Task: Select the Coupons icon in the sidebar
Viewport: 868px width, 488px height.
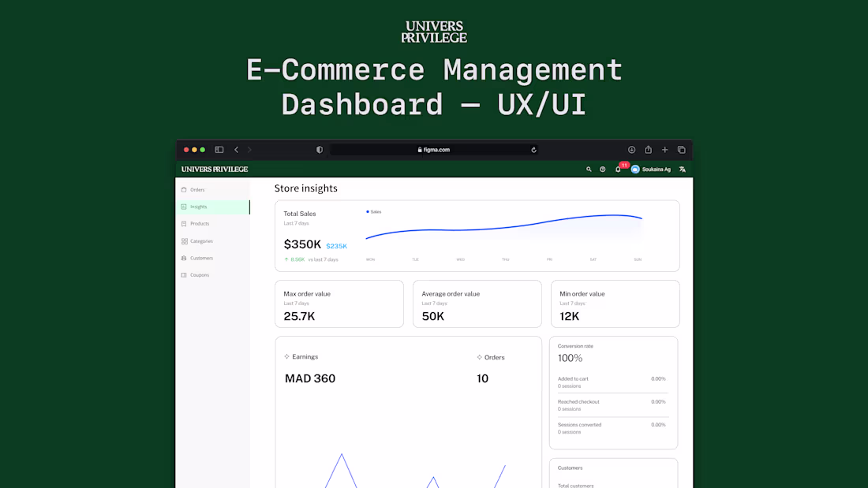Action: (183, 274)
